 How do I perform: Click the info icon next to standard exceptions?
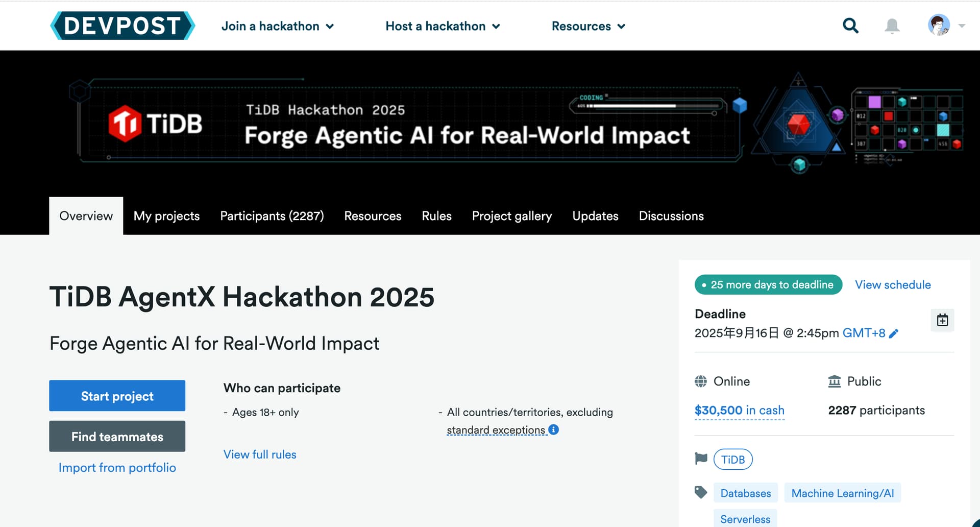pos(554,429)
